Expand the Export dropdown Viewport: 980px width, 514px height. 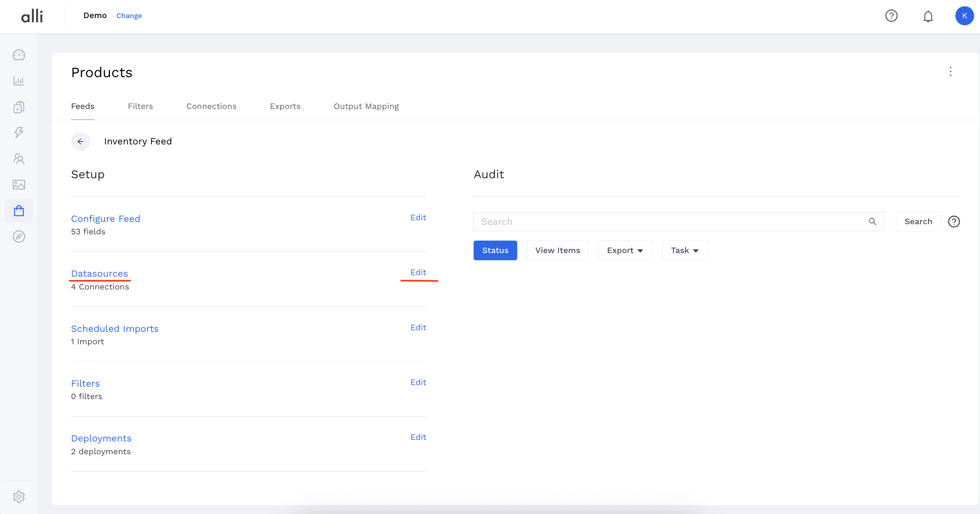point(625,250)
